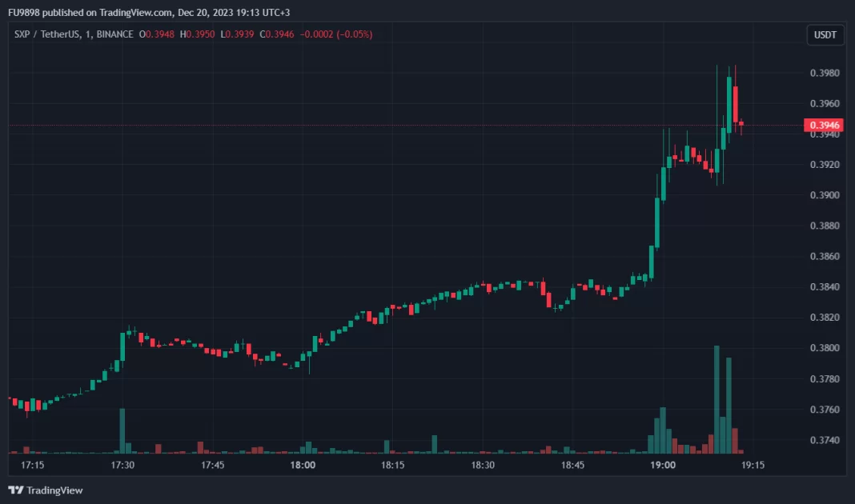Click the 19:00 label on time axis
Viewport: 855px width, 504px height.
pyautogui.click(x=663, y=465)
